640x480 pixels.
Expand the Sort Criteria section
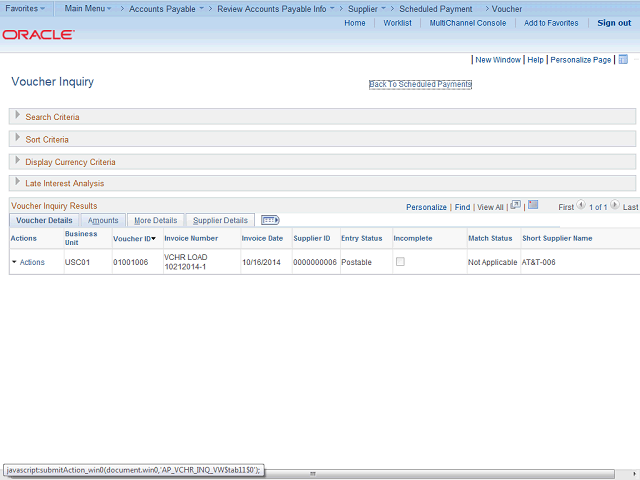[x=18, y=138]
